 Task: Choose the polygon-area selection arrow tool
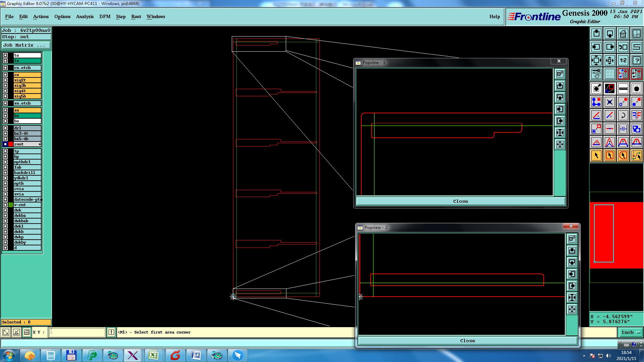[x=623, y=156]
